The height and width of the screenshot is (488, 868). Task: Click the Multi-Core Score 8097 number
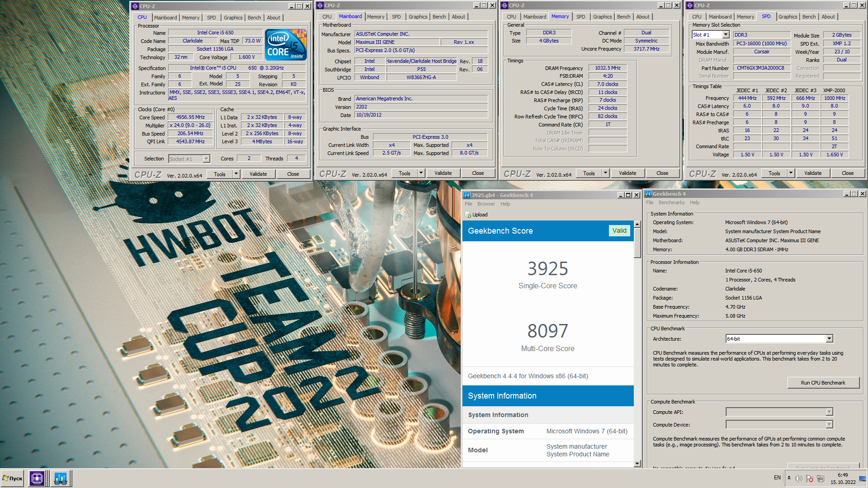click(547, 331)
